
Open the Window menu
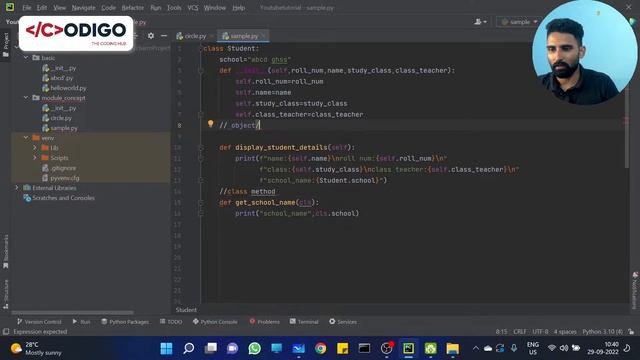point(215,7)
